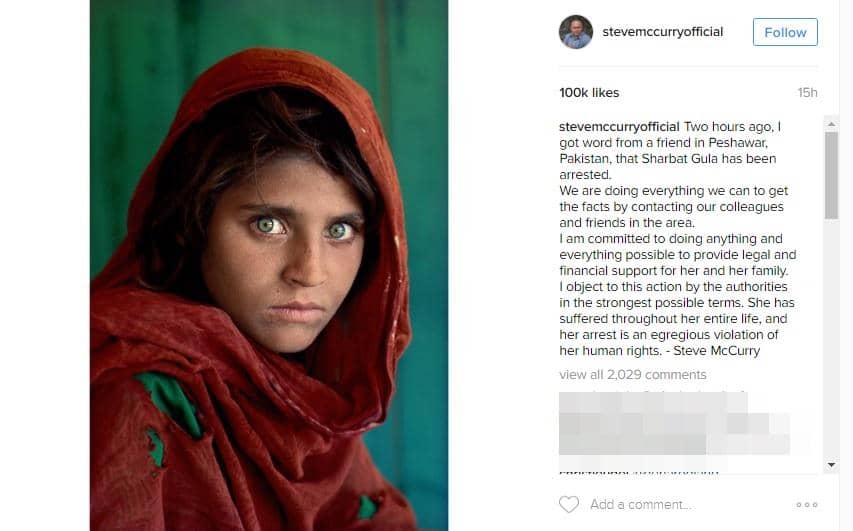This screenshot has height=531, width=853.
Task: Open stevemccurryofficial profile from the post header
Action: click(x=662, y=32)
